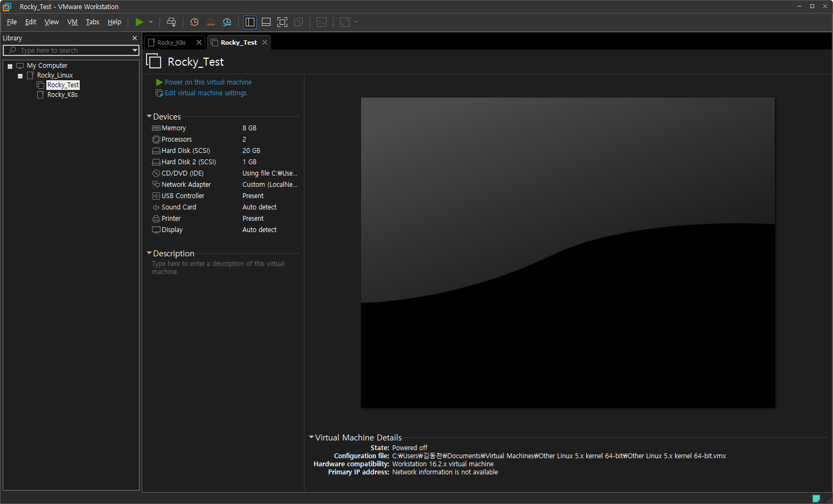
Task: Open the VM menu
Action: click(72, 22)
